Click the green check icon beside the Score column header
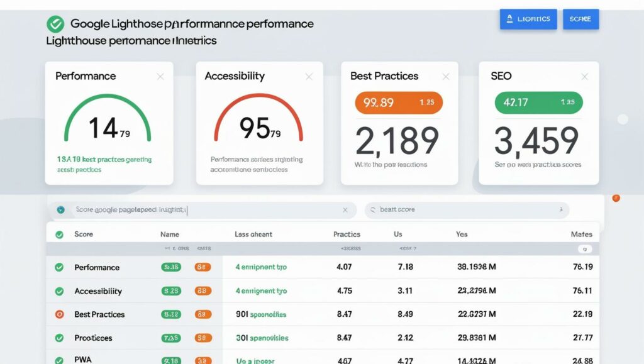 click(60, 234)
